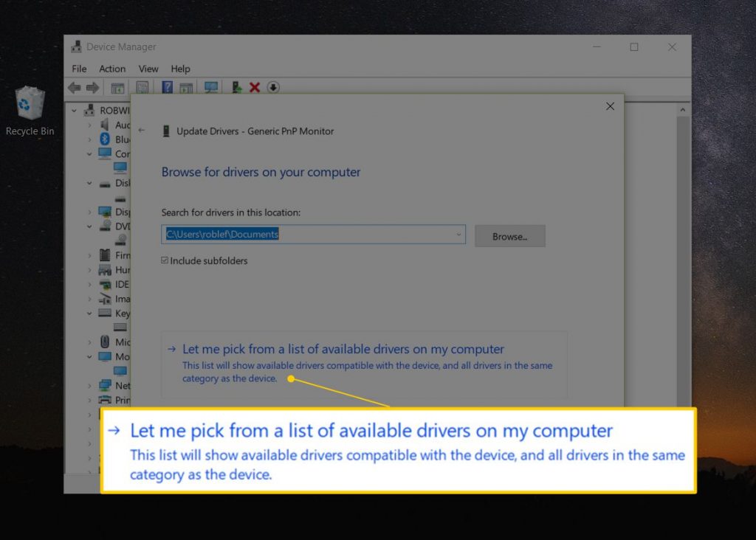Collapse the Disk drives category chevron

[89, 183]
